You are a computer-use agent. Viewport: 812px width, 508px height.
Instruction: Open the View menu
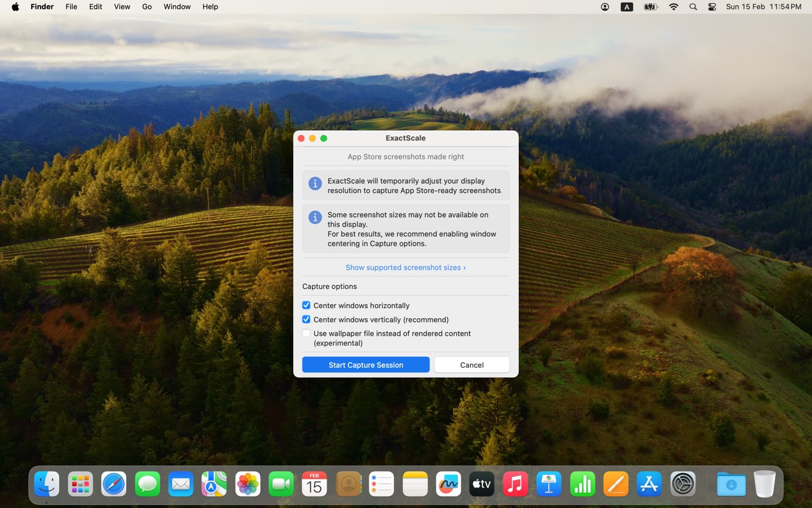point(122,7)
